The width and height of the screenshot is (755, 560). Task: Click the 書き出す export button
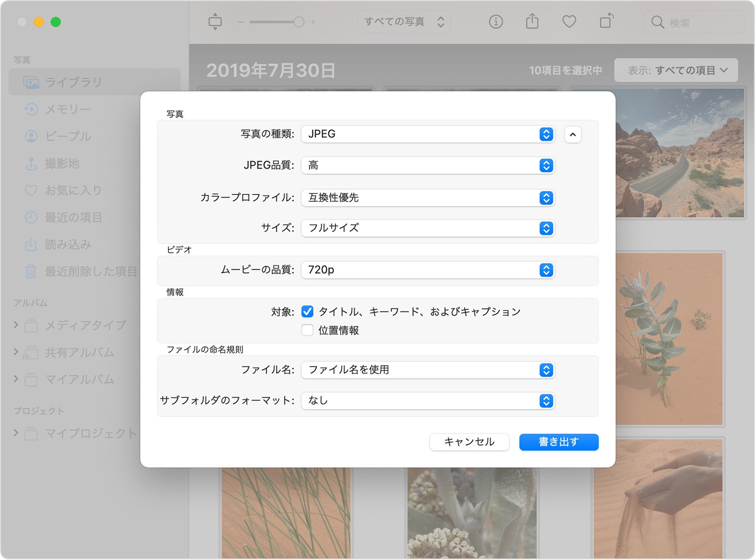click(x=559, y=442)
